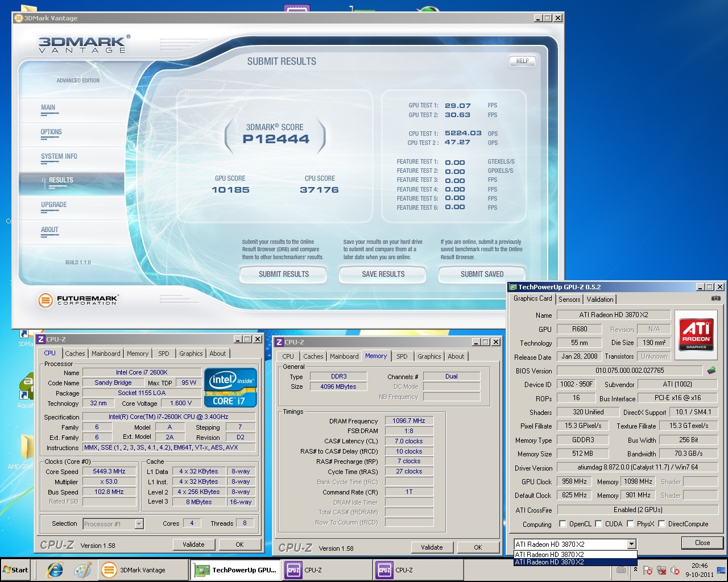Click the BIOS Version text field
The width and height of the screenshot is (728, 582).
[x=629, y=371]
